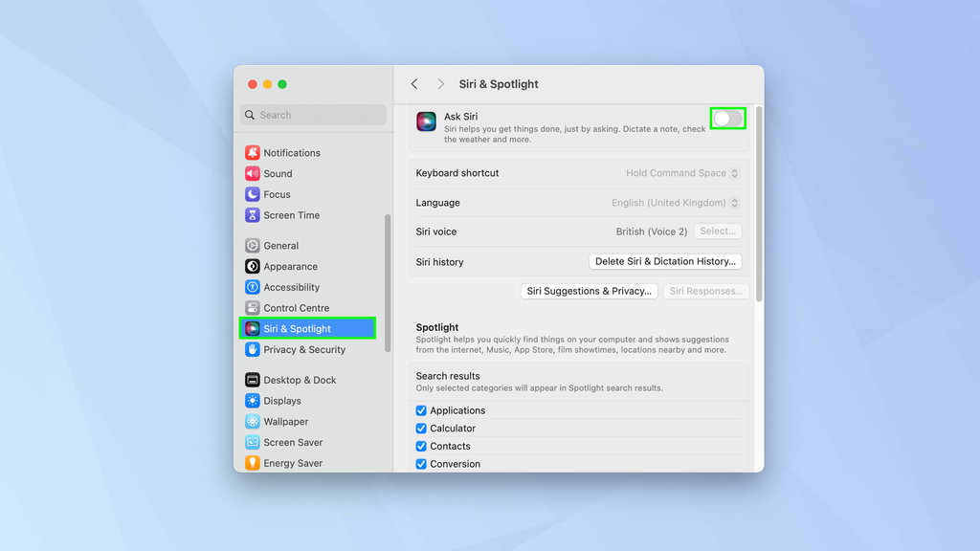Screen dimensions: 980x551
Task: Click the Focus moon icon
Action: [x=252, y=193]
